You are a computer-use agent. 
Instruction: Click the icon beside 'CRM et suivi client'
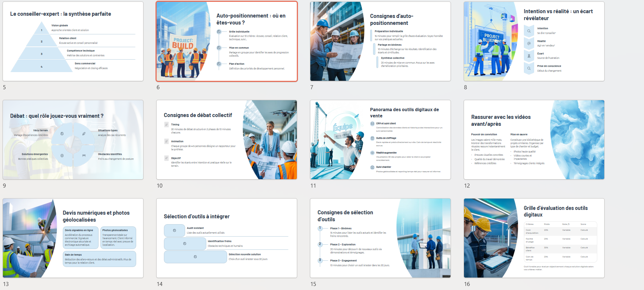tap(372, 124)
